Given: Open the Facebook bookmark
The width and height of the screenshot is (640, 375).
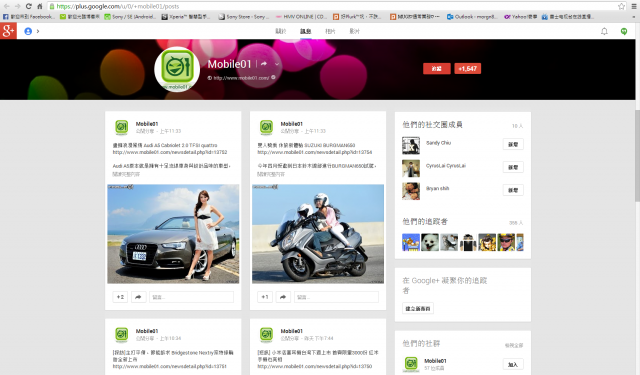Looking at the screenshot, I should pyautogui.click(x=29, y=17).
